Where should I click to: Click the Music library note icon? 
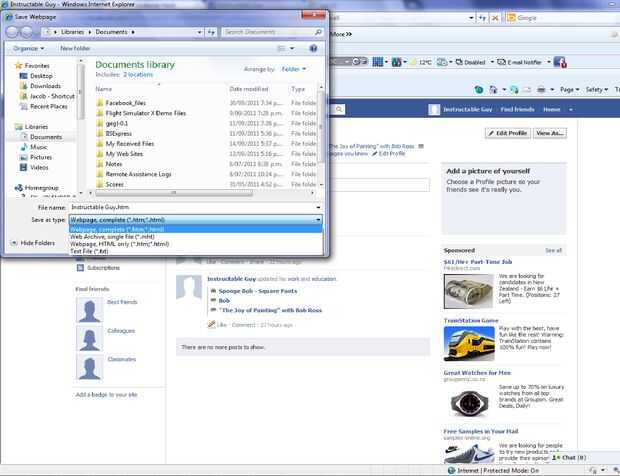[x=24, y=147]
